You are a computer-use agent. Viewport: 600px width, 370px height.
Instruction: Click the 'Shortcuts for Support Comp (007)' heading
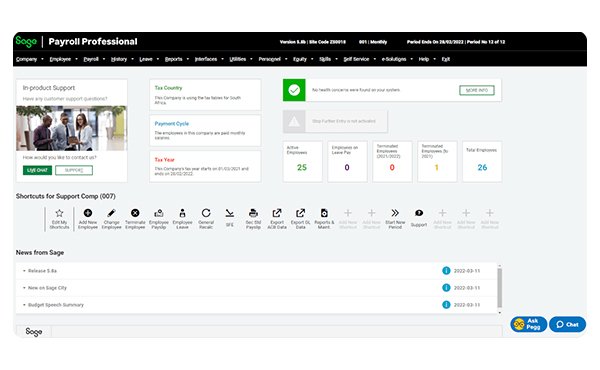(x=65, y=196)
